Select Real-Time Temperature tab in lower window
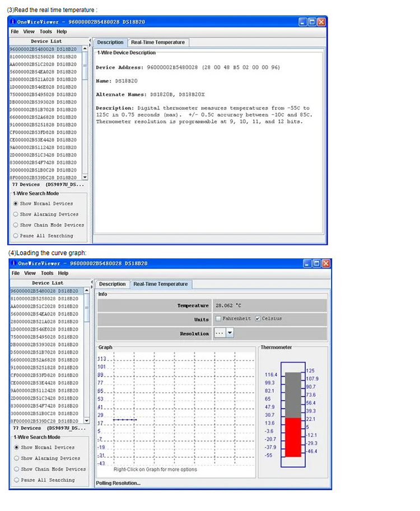Screen dimensions: 420x511 point(161,284)
